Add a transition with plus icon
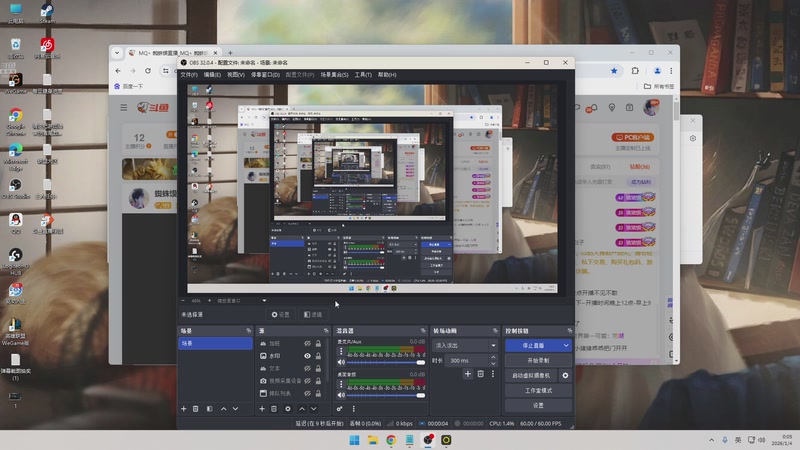The image size is (800, 450). 468,374
